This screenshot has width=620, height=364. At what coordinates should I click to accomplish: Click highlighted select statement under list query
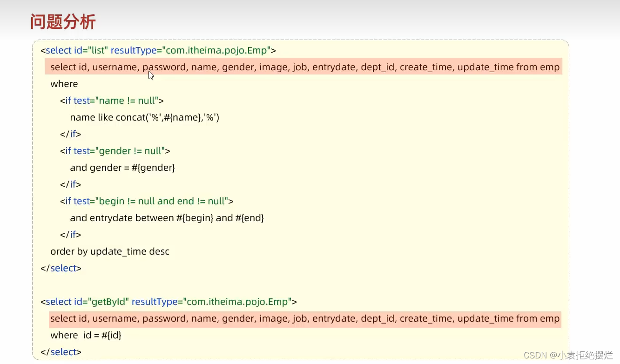pyautogui.click(x=303, y=67)
